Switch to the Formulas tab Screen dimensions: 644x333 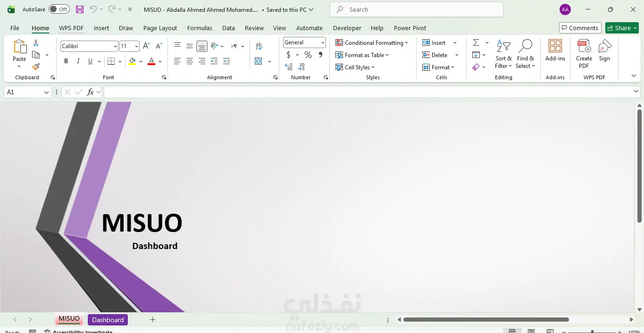[200, 28]
